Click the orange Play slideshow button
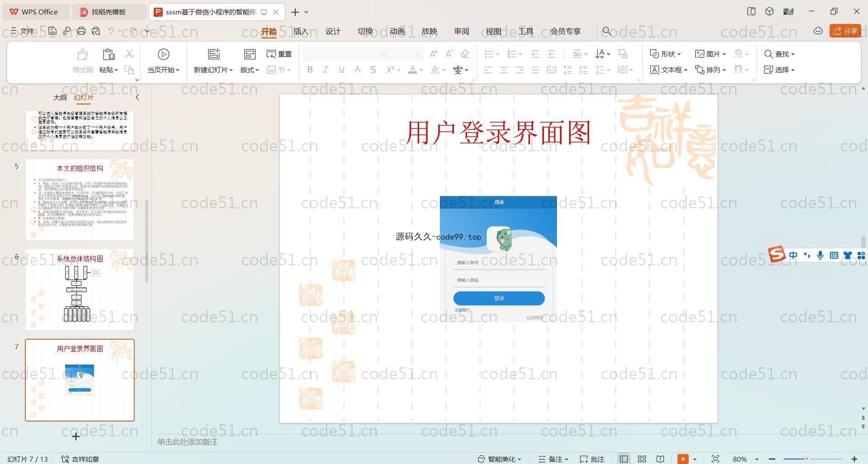868x464 pixels. [683, 459]
